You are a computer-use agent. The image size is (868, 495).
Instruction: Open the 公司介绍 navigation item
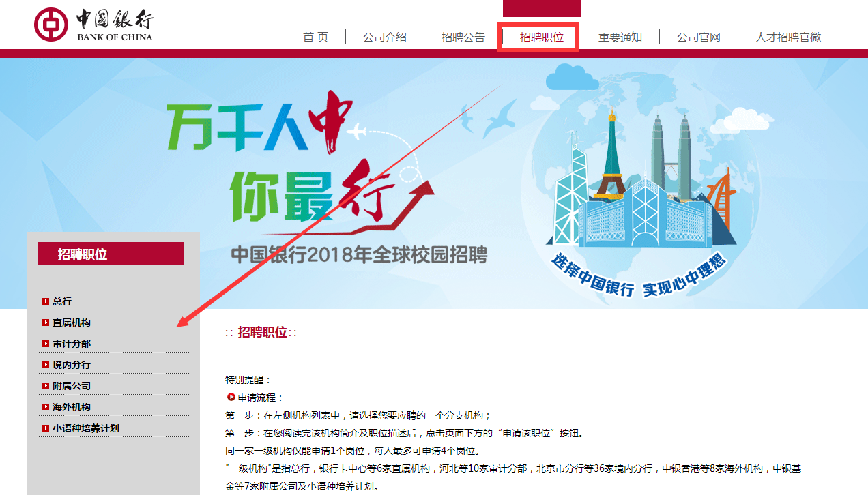(x=385, y=37)
